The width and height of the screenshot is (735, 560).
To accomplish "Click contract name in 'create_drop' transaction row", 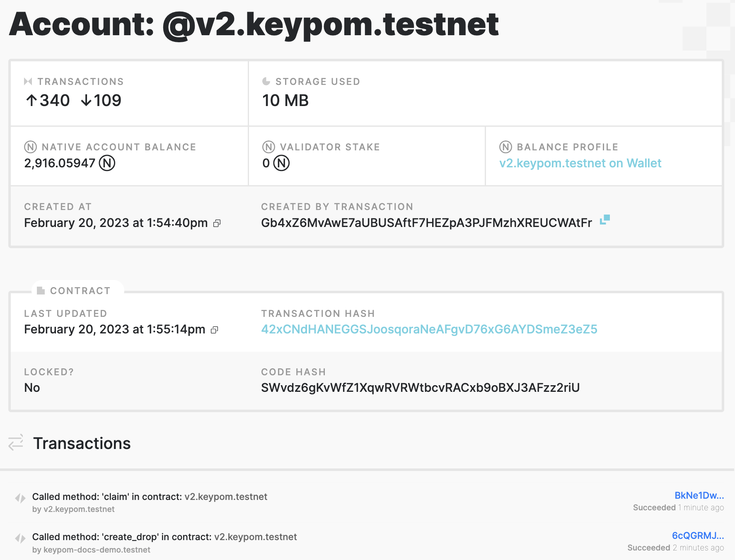I will [256, 537].
